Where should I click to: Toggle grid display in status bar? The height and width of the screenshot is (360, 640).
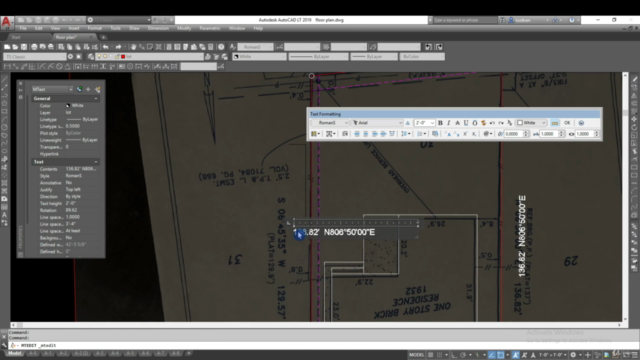431,355
